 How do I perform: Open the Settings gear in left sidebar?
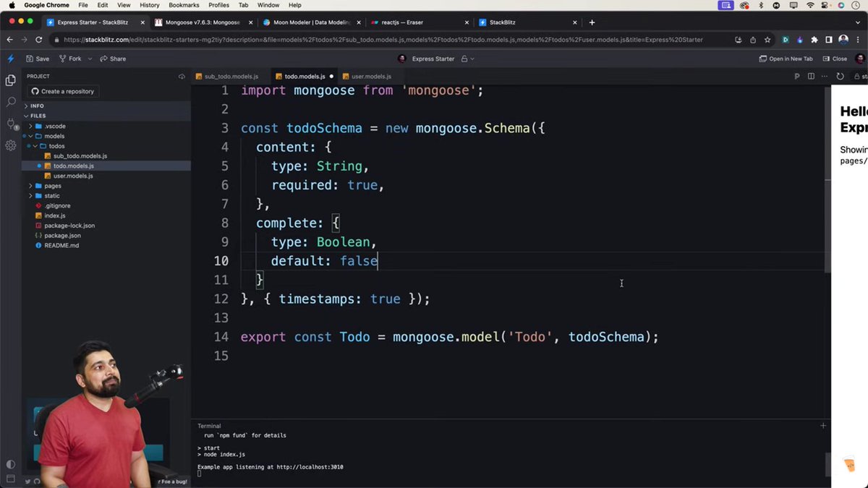click(10, 145)
